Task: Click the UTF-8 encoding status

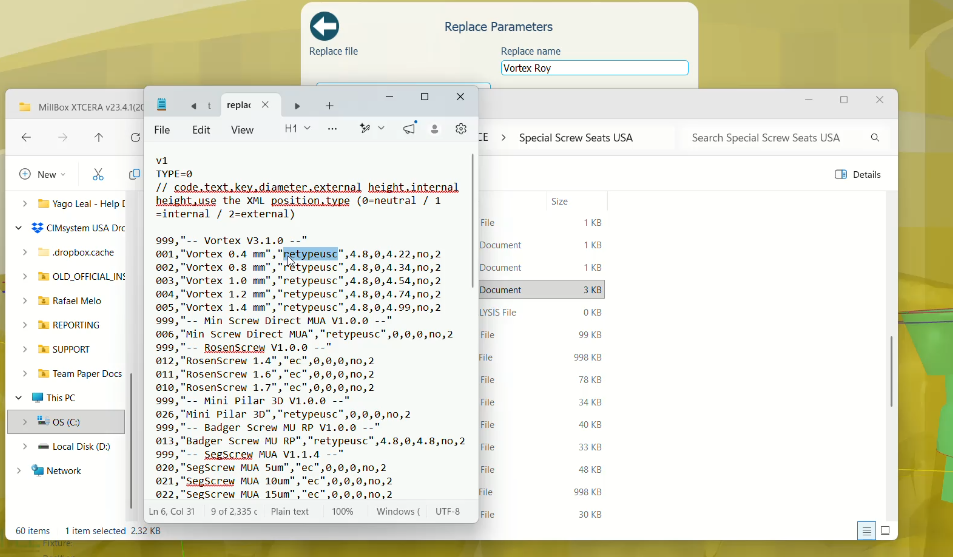Action: tap(447, 511)
